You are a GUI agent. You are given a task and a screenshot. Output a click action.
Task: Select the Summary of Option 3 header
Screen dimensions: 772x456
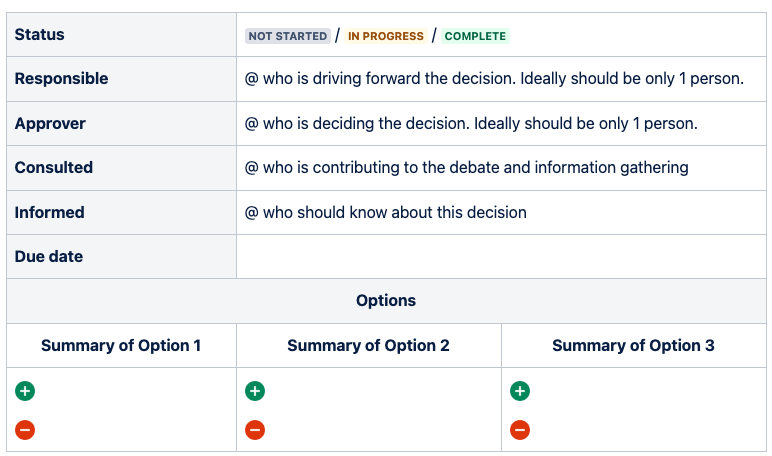click(x=633, y=346)
